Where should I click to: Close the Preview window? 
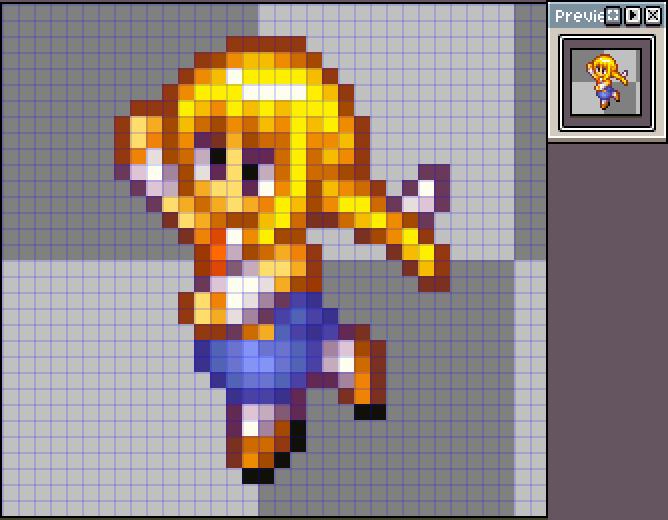pos(653,16)
